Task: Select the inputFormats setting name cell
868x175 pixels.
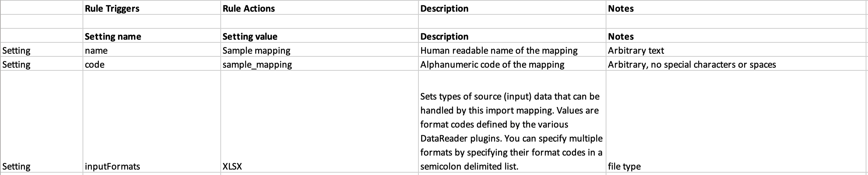Action: [x=152, y=121]
